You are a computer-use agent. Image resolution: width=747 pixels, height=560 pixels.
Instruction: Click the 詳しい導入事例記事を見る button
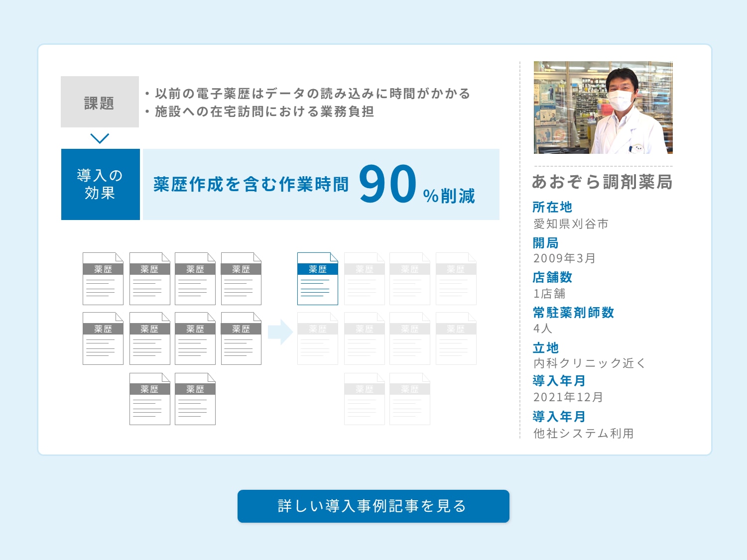click(373, 506)
